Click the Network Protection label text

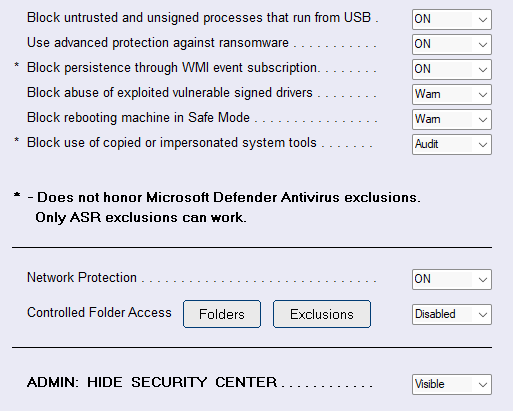click(82, 277)
